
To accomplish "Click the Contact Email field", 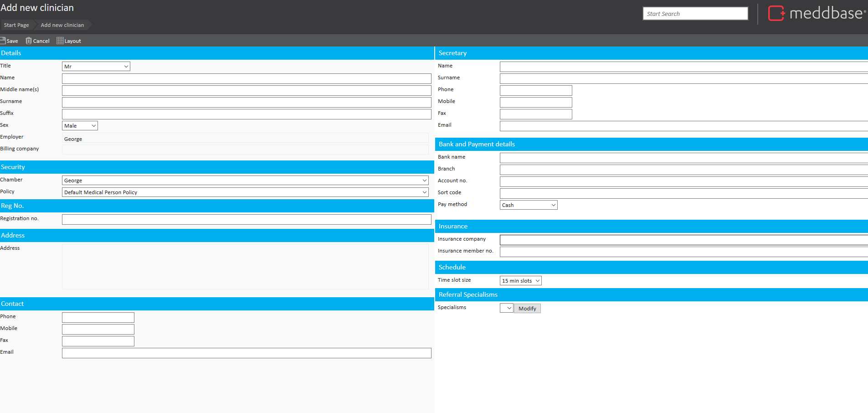I will [246, 353].
